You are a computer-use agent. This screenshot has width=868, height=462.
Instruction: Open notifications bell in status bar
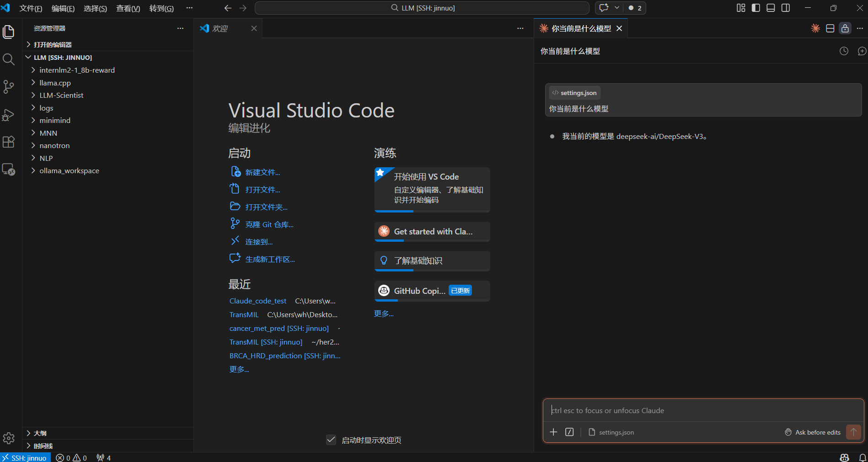coord(863,457)
